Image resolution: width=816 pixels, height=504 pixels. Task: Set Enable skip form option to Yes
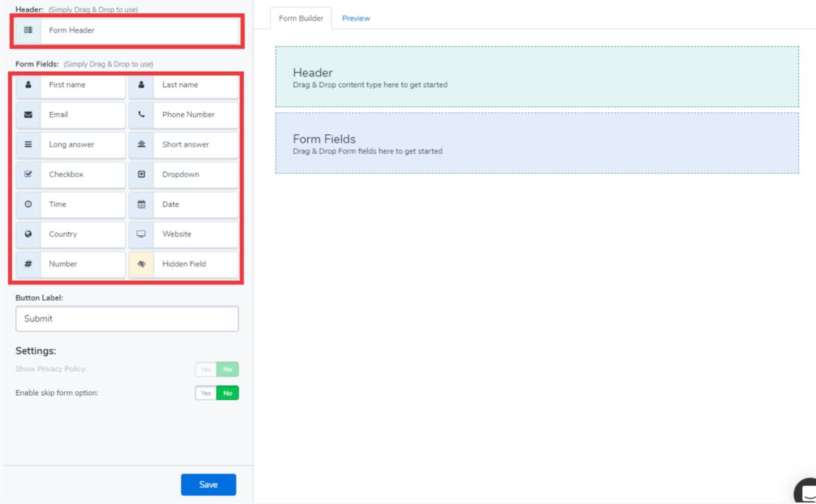click(x=206, y=393)
